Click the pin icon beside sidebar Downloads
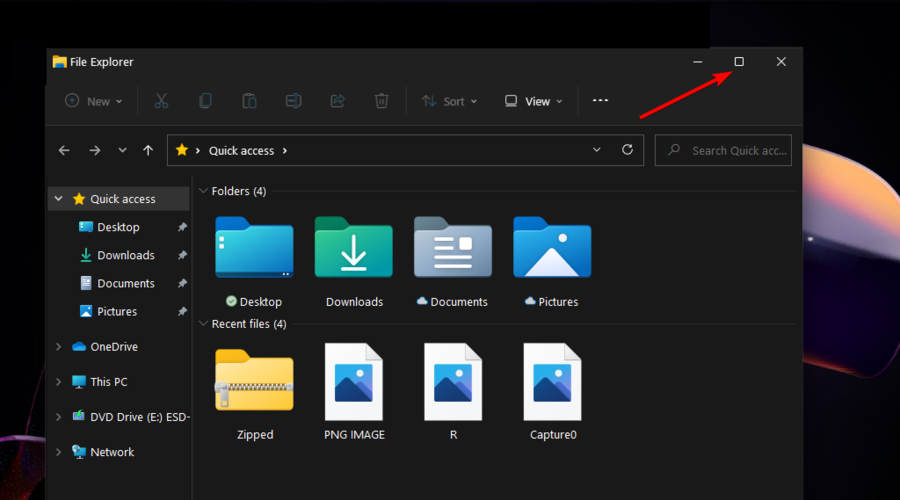Screen dimensions: 900x500 pyautogui.click(x=182, y=255)
